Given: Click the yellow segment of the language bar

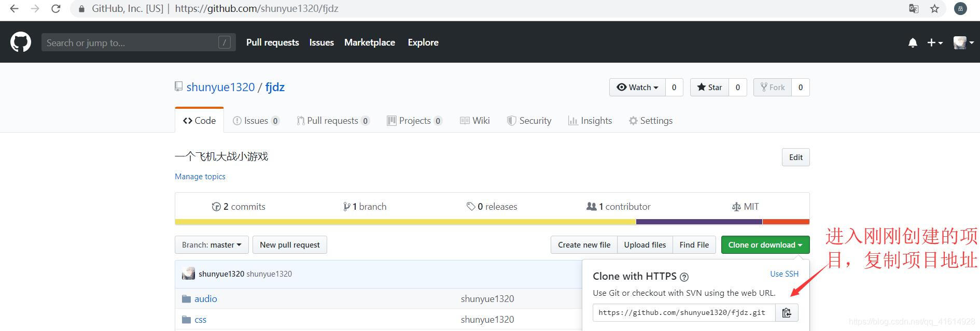Looking at the screenshot, I should point(405,222).
